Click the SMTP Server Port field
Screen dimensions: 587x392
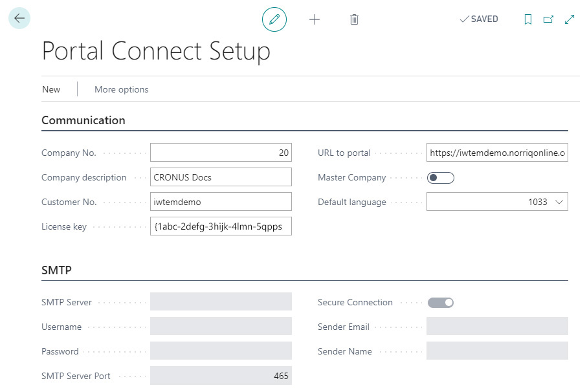coord(220,376)
